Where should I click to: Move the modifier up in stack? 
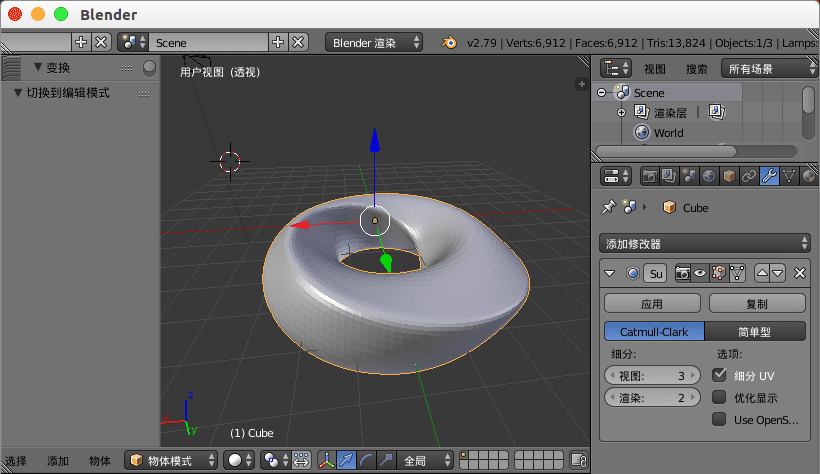coord(762,273)
